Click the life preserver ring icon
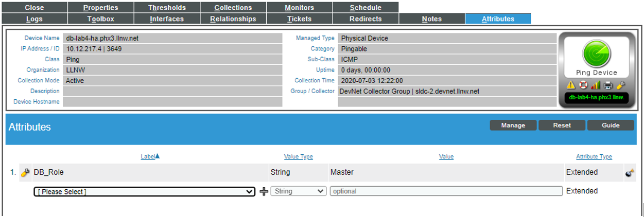This screenshot has height=217, width=644. (583, 85)
